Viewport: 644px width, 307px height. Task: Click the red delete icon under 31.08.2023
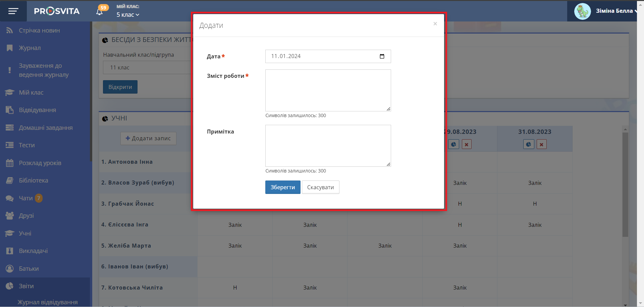(541, 144)
